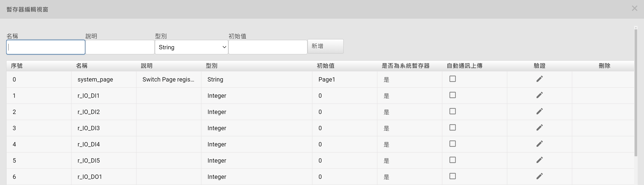
Task: Click the 說明 description input field
Action: pos(120,47)
